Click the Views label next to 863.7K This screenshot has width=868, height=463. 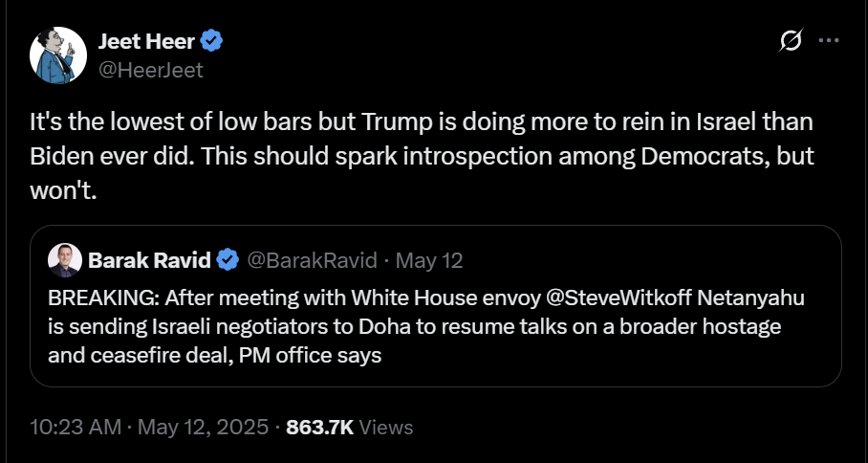tap(386, 428)
